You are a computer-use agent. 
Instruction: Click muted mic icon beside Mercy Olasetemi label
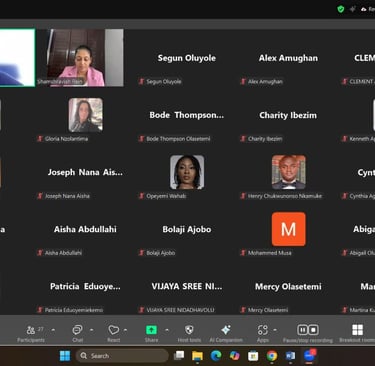point(243,310)
